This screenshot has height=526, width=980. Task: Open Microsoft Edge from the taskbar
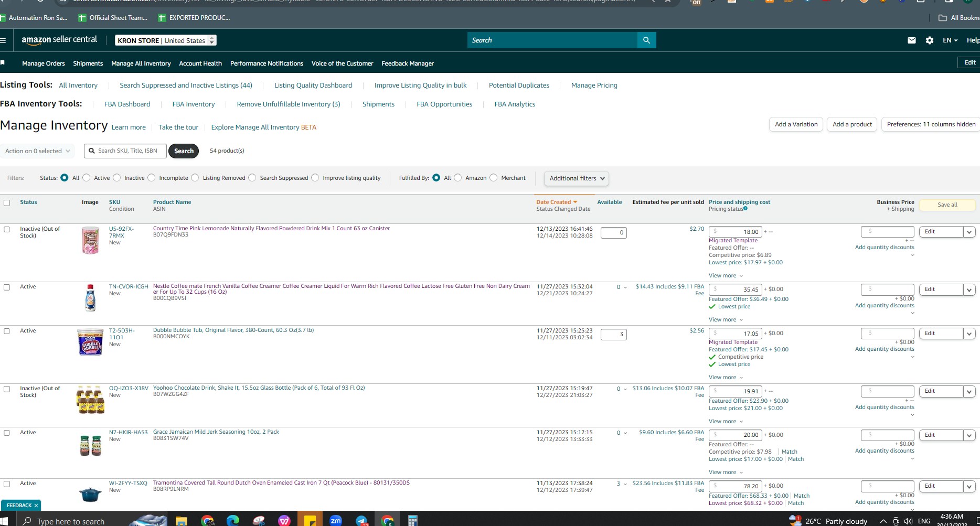233,520
